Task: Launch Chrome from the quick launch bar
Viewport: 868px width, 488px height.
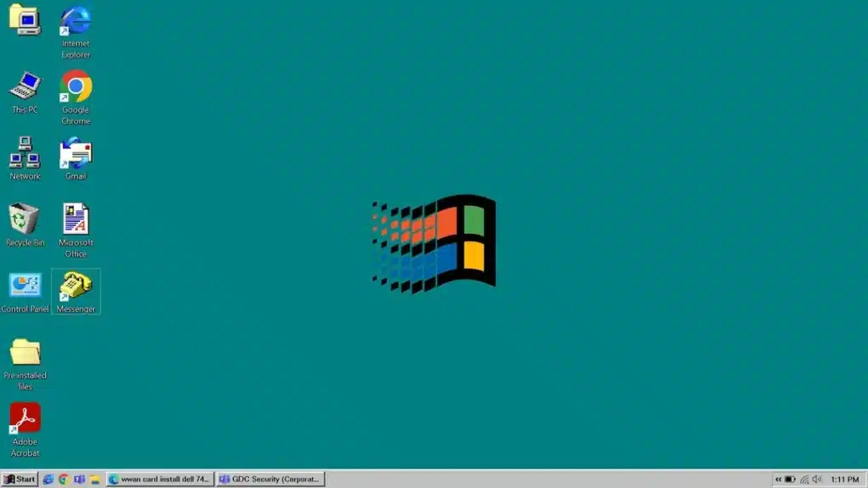Action: coord(64,480)
